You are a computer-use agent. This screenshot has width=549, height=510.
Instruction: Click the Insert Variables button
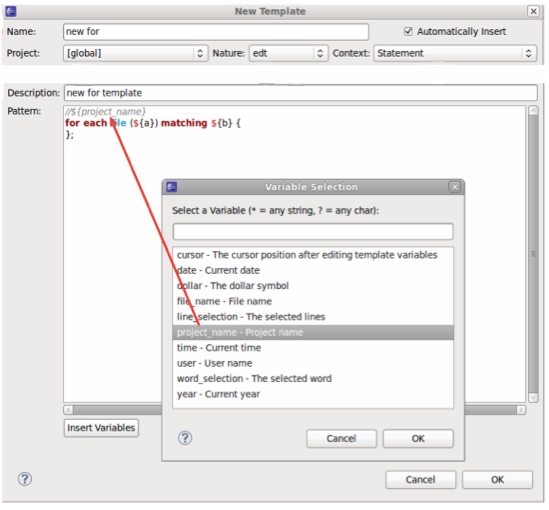click(x=101, y=428)
